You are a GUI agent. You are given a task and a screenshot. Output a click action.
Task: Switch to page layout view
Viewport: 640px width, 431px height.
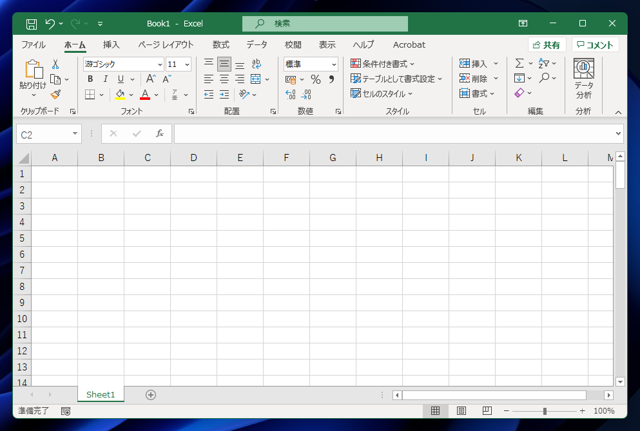[461, 411]
